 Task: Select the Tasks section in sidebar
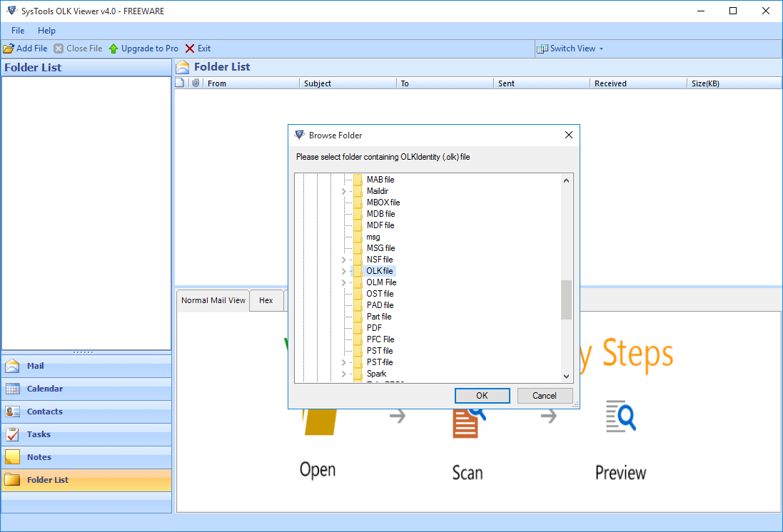[86, 434]
